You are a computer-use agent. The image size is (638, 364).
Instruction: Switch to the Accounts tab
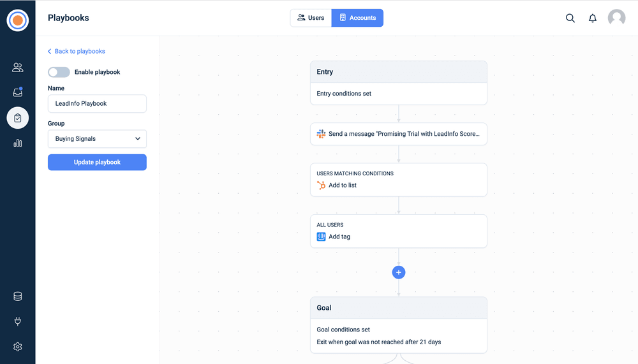click(x=357, y=18)
